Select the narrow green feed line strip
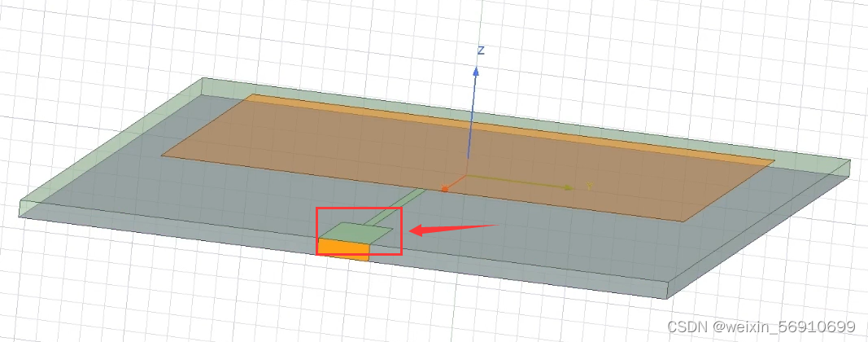The width and height of the screenshot is (868, 342). click(x=395, y=206)
